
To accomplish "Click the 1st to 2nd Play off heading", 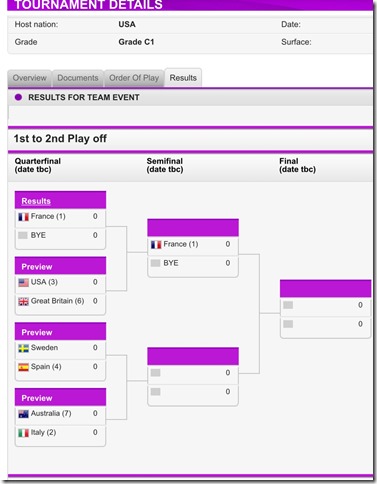I will (60, 139).
